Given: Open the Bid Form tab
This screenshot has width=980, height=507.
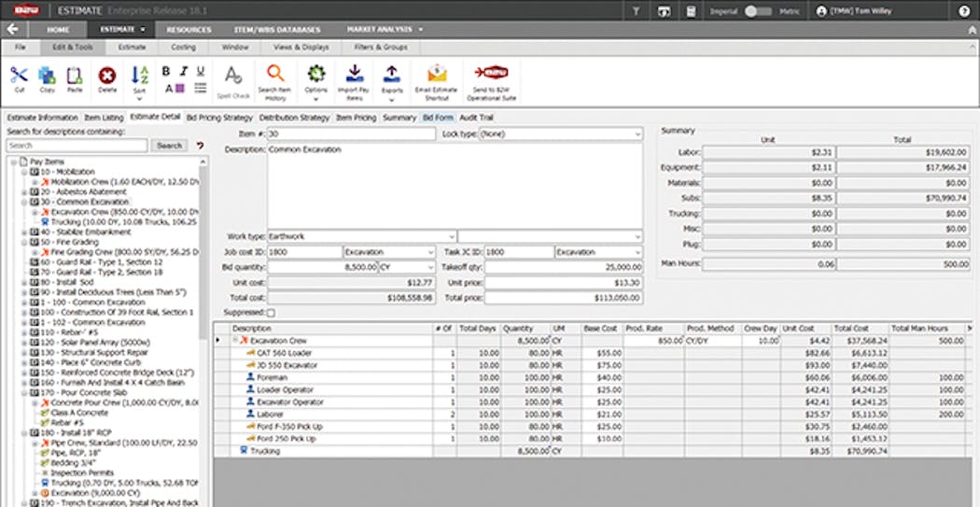Looking at the screenshot, I should point(438,118).
